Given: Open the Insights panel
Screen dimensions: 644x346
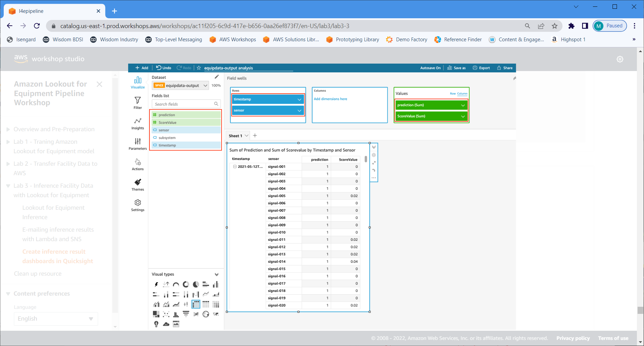Looking at the screenshot, I should click(138, 123).
